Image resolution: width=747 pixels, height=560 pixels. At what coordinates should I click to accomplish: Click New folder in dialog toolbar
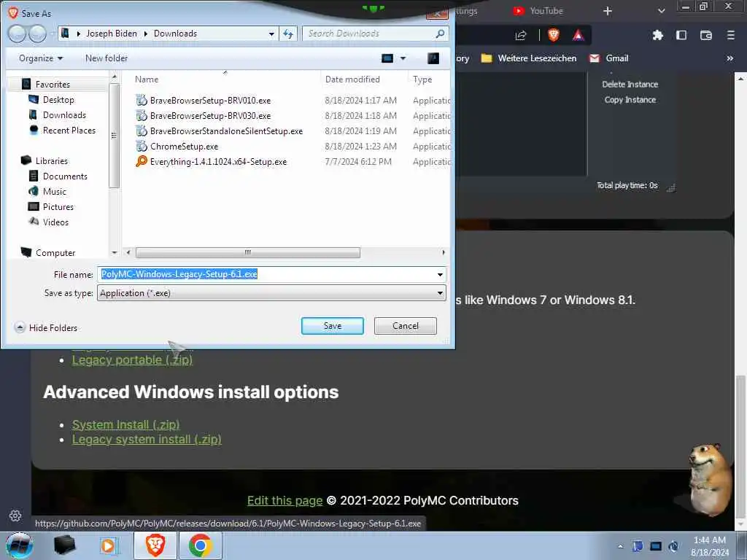[x=107, y=58]
